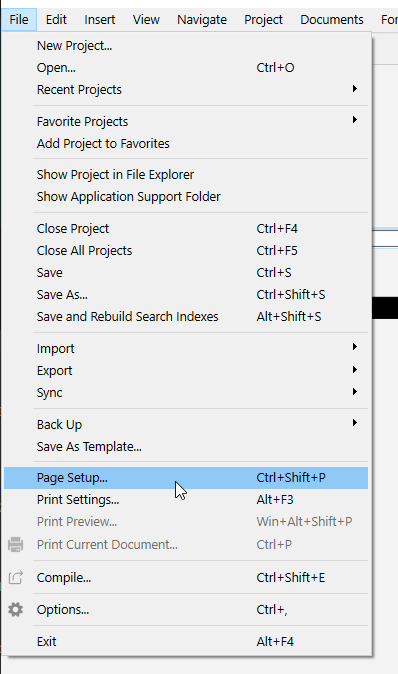Image resolution: width=398 pixels, height=674 pixels.
Task: Open the Export submenu arrow
Action: point(355,370)
